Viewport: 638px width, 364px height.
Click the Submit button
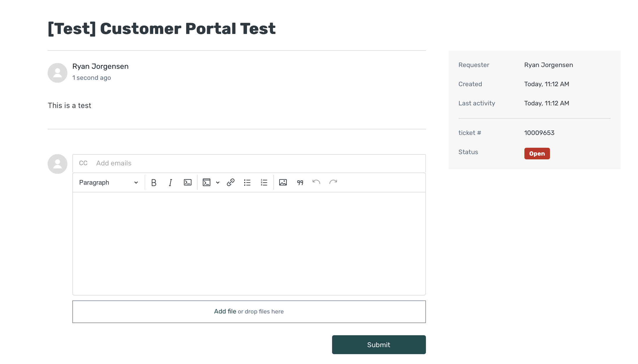pyautogui.click(x=379, y=345)
